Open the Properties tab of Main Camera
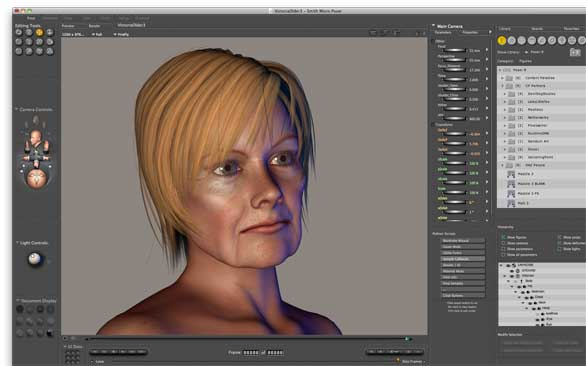 point(470,33)
